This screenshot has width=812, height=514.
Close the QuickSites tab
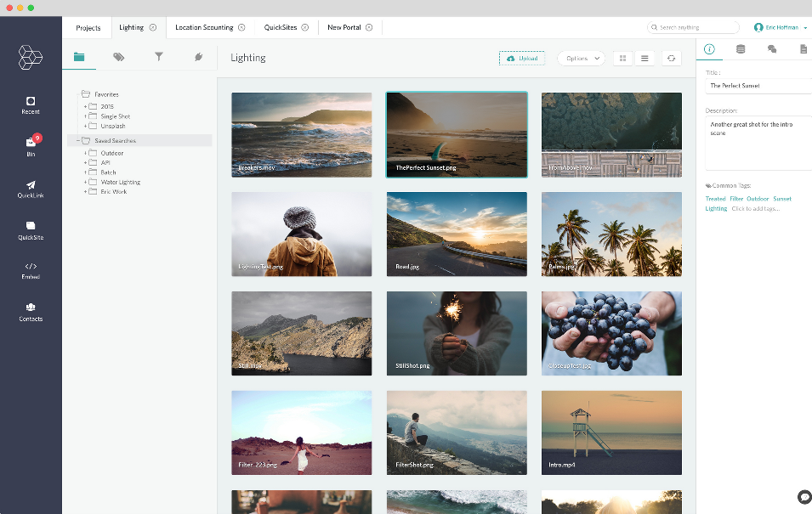[x=305, y=27]
